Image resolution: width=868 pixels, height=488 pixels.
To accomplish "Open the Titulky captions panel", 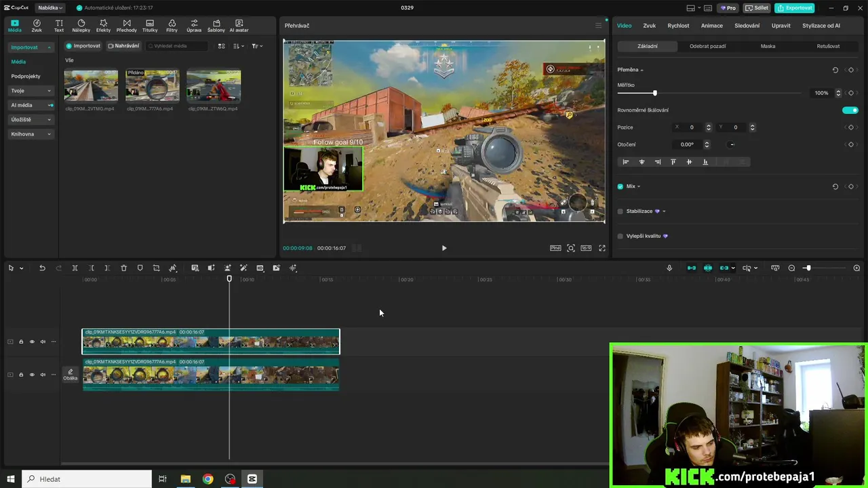I will click(150, 26).
